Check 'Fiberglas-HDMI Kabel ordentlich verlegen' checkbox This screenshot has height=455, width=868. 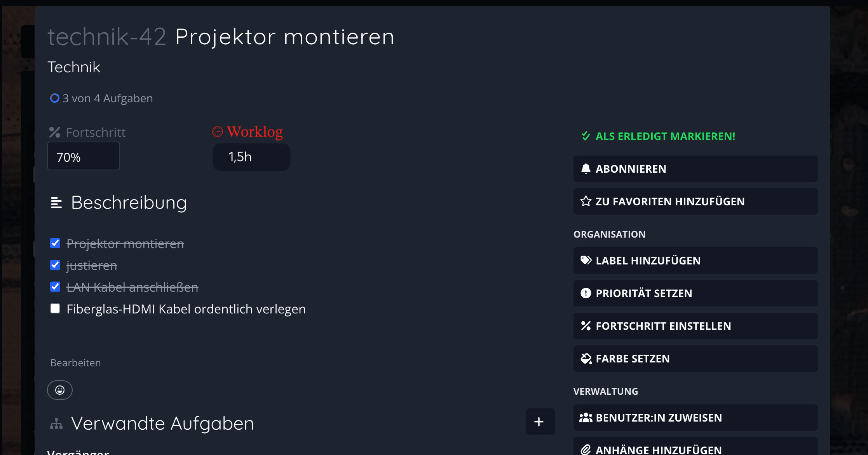[55, 309]
